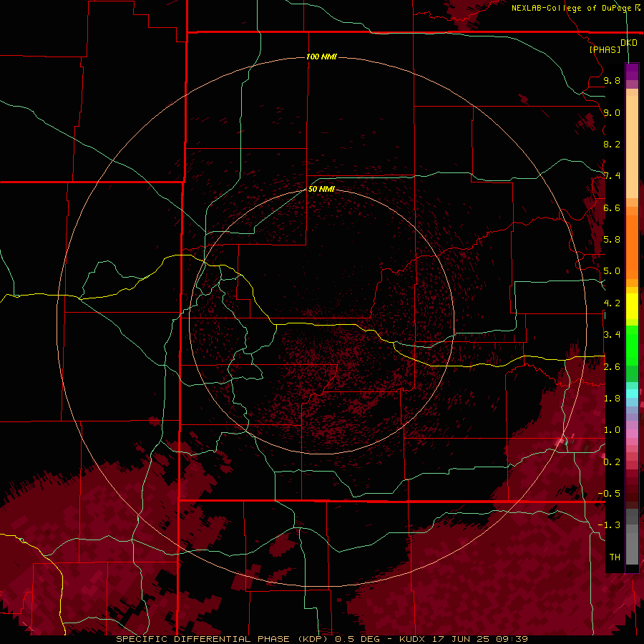
Task: Click the DKD legend title
Action: tap(628, 43)
